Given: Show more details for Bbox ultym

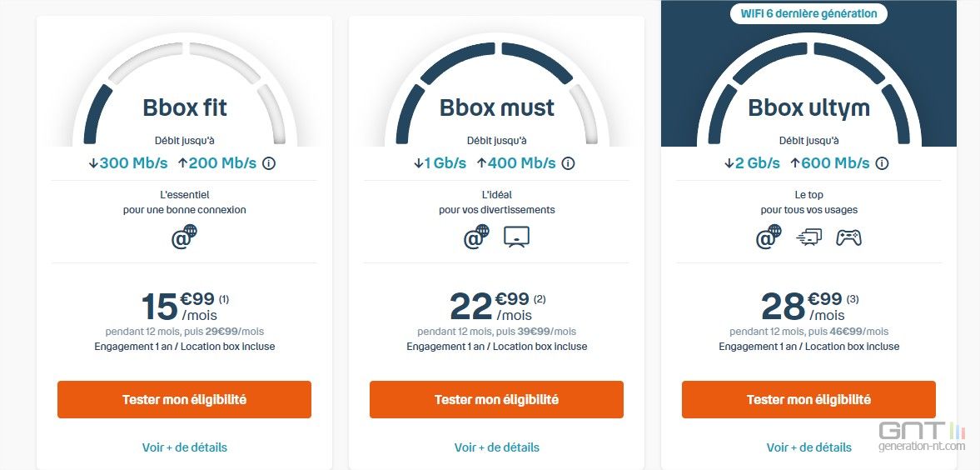Looking at the screenshot, I should tap(808, 447).
